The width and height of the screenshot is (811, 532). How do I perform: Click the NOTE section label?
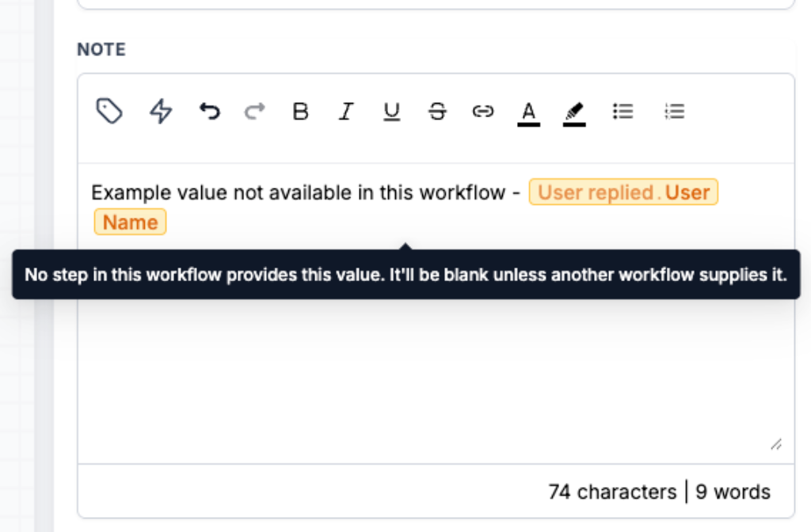(101, 50)
